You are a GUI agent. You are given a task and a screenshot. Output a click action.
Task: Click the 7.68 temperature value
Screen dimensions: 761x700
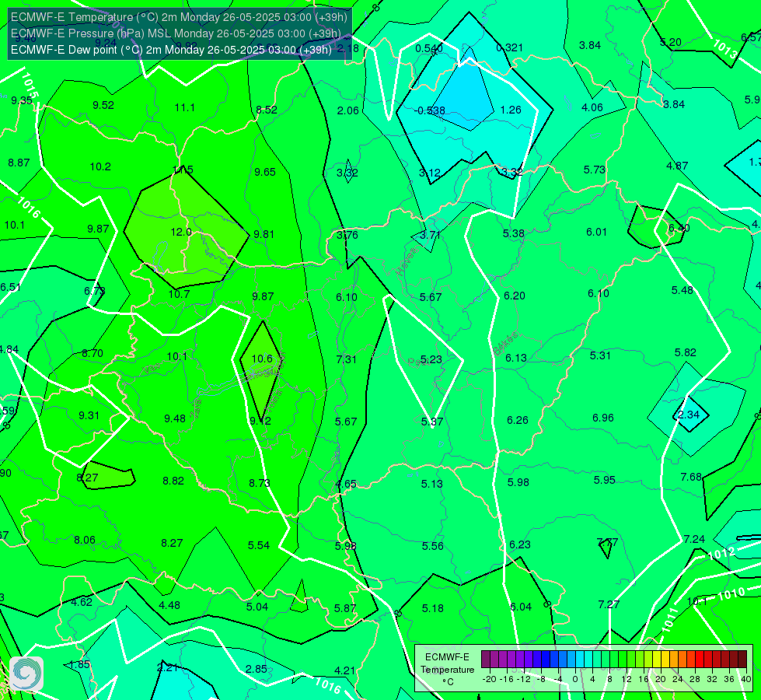692,477
